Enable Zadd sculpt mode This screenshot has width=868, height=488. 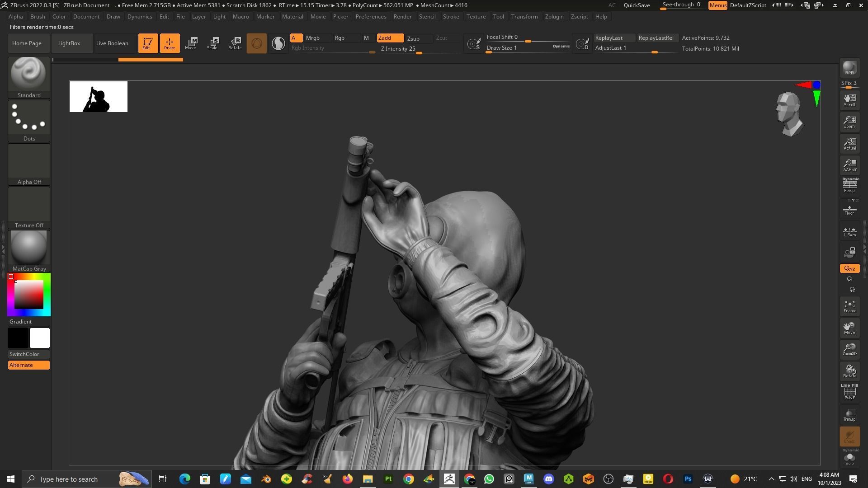click(390, 38)
